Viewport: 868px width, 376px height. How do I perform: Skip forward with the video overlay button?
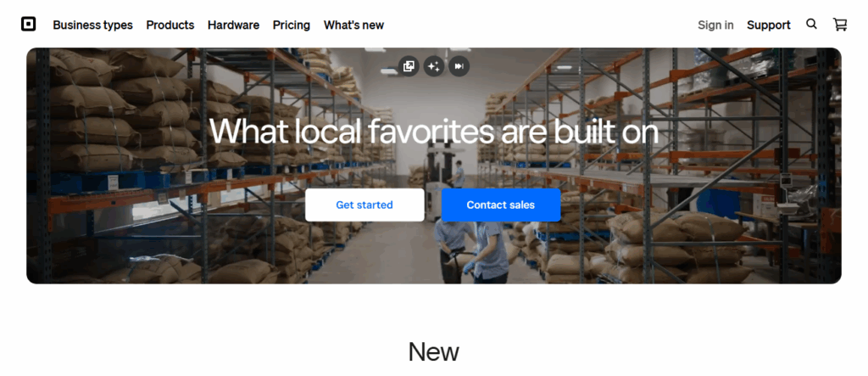459,66
